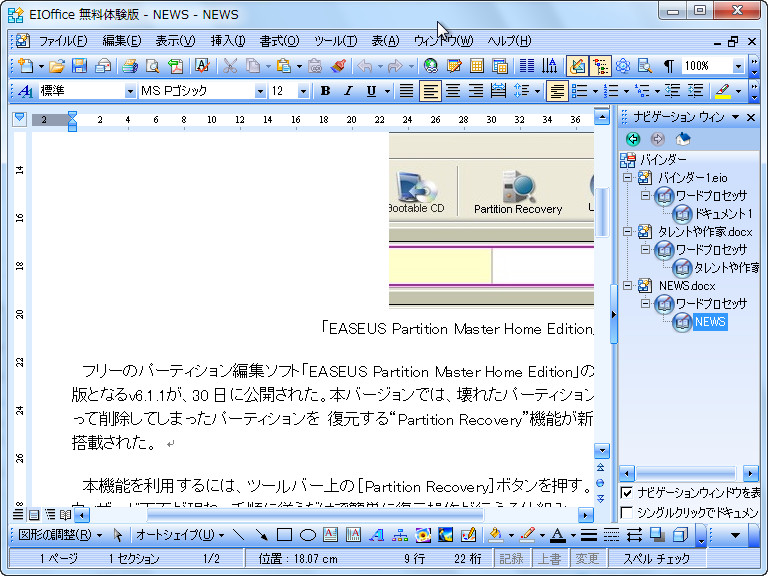Screen dimensions: 768x576
Task: Save the document with the floppy icon
Action: click(x=80, y=66)
